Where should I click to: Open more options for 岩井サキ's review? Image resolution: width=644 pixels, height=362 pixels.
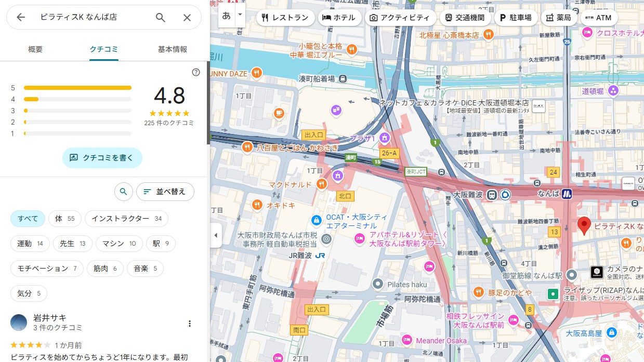click(190, 324)
